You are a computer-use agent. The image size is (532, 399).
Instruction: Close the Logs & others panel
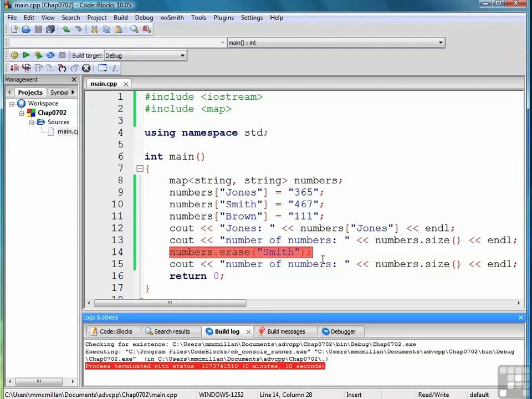[521, 318]
